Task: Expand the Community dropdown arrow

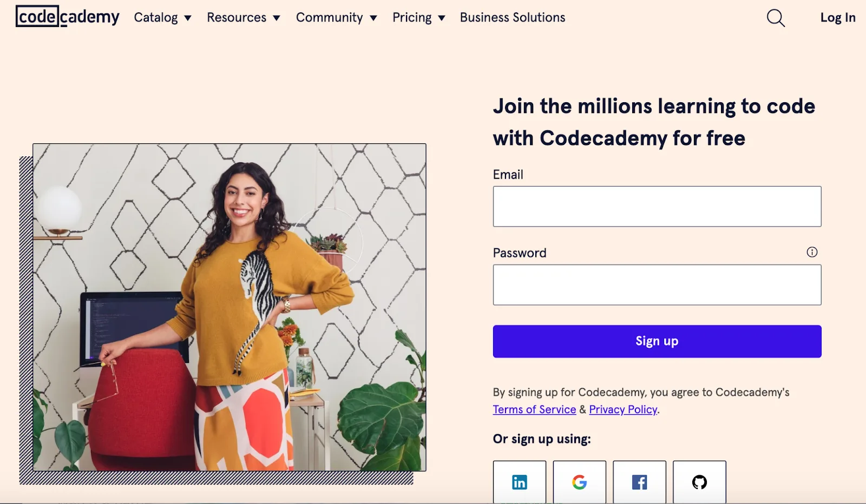Action: click(x=373, y=18)
